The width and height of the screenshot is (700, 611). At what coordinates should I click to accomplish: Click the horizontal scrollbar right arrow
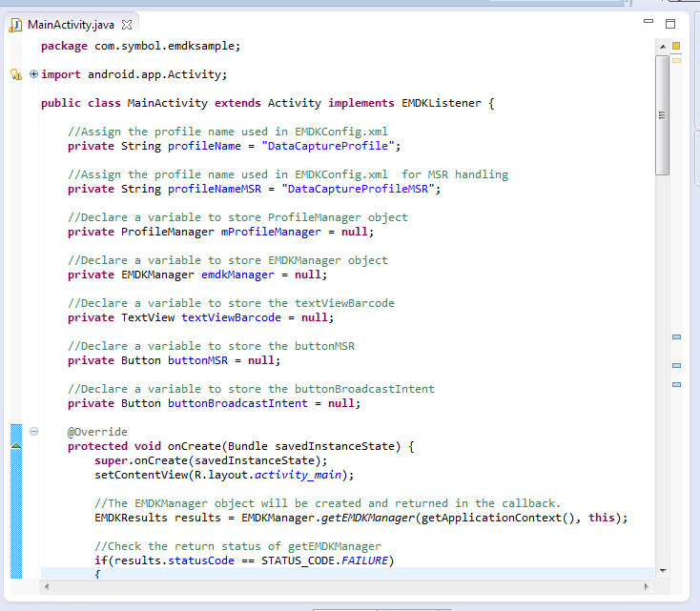(648, 584)
